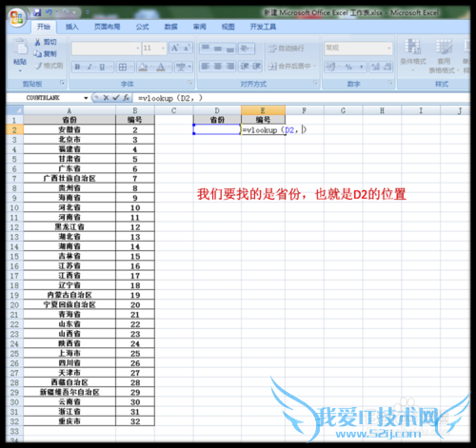Open the Clipboard dialog launcher

click(x=62, y=83)
